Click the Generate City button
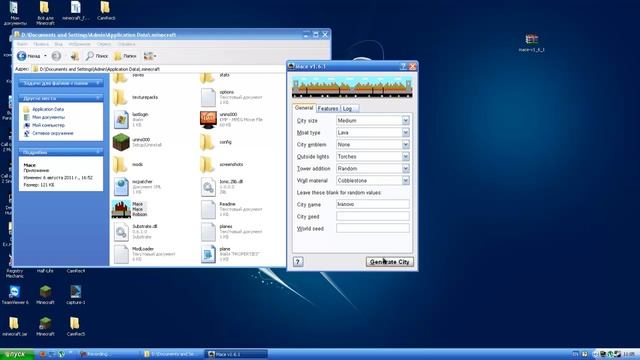The image size is (640, 360). 389,262
